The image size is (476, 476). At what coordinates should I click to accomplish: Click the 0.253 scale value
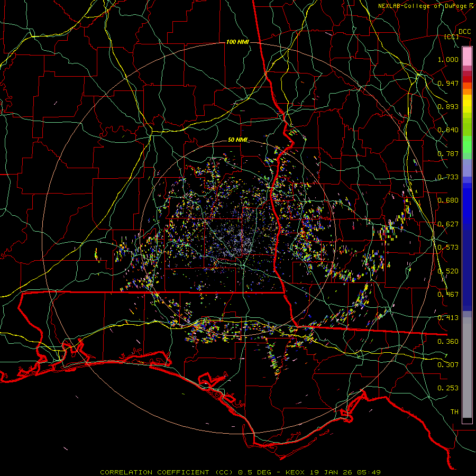[x=448, y=388]
